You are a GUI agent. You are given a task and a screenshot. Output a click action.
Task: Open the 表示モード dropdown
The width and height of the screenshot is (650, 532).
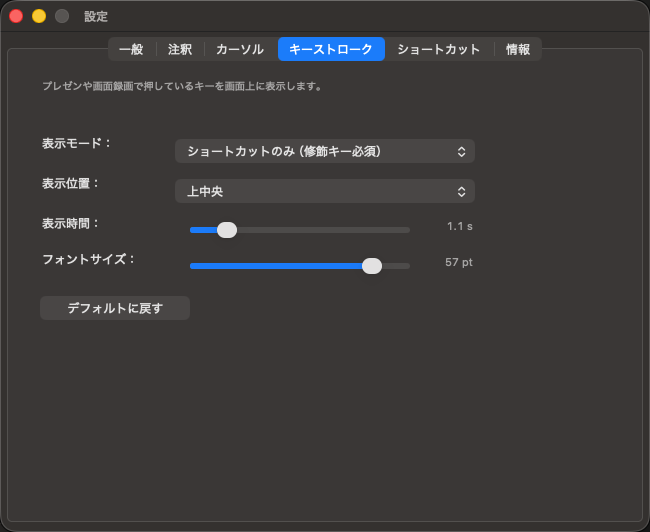[x=325, y=151]
